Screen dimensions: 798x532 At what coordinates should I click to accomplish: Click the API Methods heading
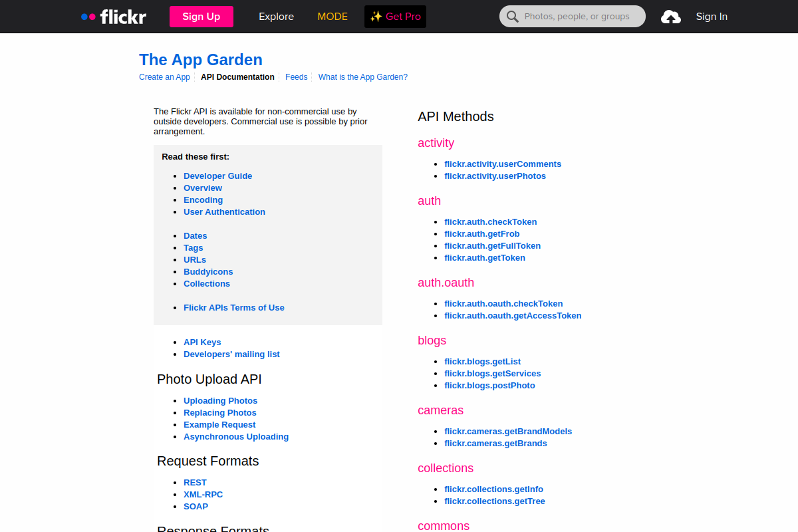click(x=456, y=116)
